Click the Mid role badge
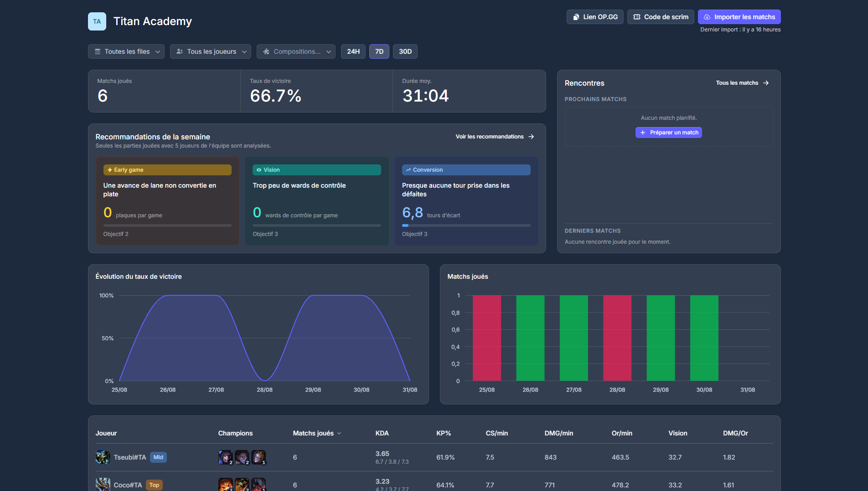Screen dimensions: 868x491 point(158,457)
